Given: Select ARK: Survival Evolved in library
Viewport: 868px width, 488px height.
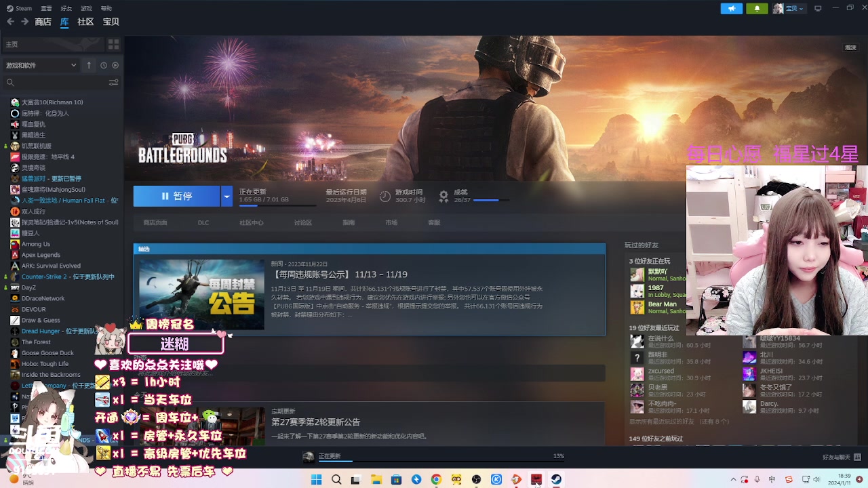Looking at the screenshot, I should (x=51, y=266).
